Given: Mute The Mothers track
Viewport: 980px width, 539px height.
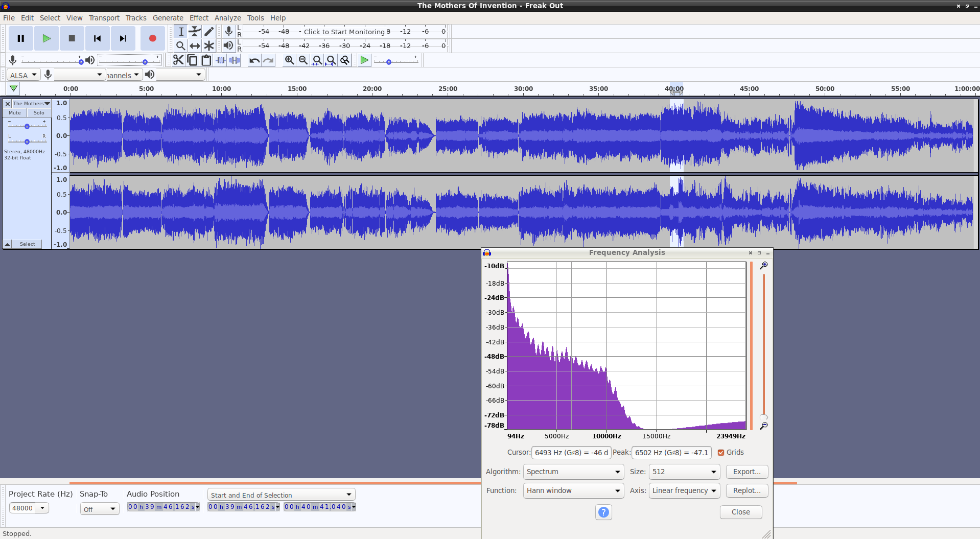Looking at the screenshot, I should 15,113.
